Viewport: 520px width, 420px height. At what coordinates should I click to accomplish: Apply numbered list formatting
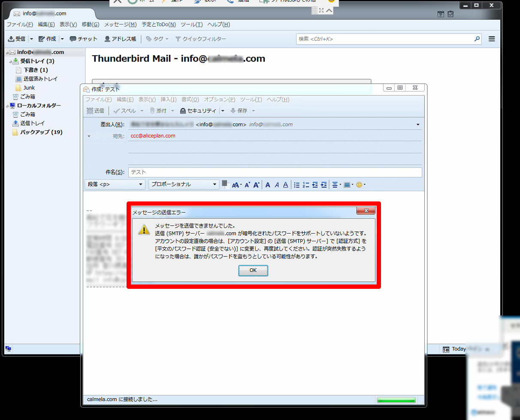pyautogui.click(x=306, y=185)
